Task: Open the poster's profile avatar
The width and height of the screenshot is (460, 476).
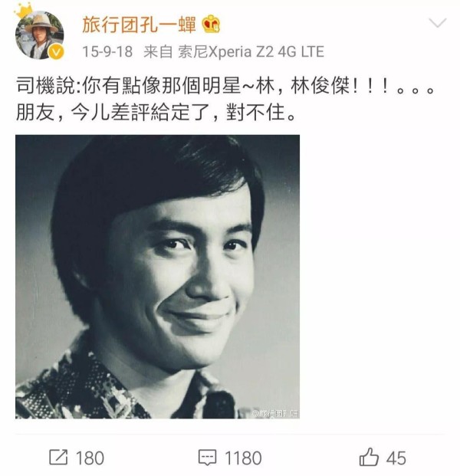Action: point(39,34)
